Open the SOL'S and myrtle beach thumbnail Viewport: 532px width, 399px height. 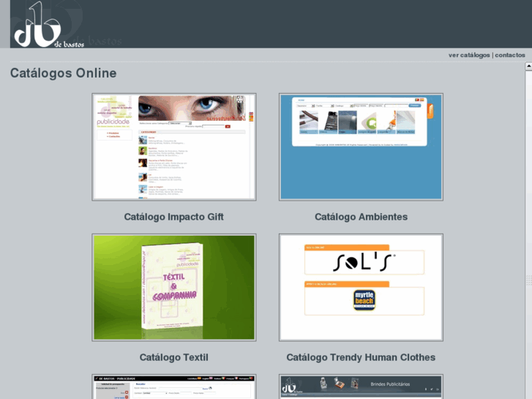pyautogui.click(x=361, y=287)
